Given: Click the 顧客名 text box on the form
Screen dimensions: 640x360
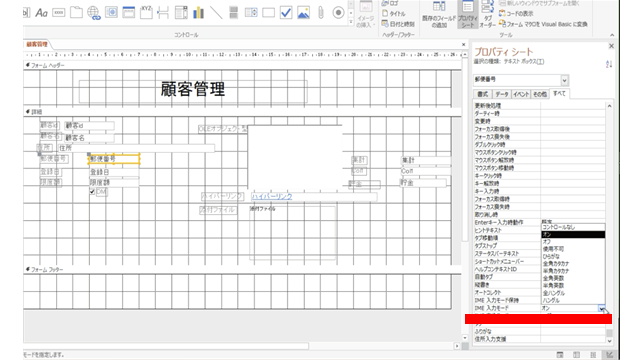Looking at the screenshot, I should pos(89,138).
